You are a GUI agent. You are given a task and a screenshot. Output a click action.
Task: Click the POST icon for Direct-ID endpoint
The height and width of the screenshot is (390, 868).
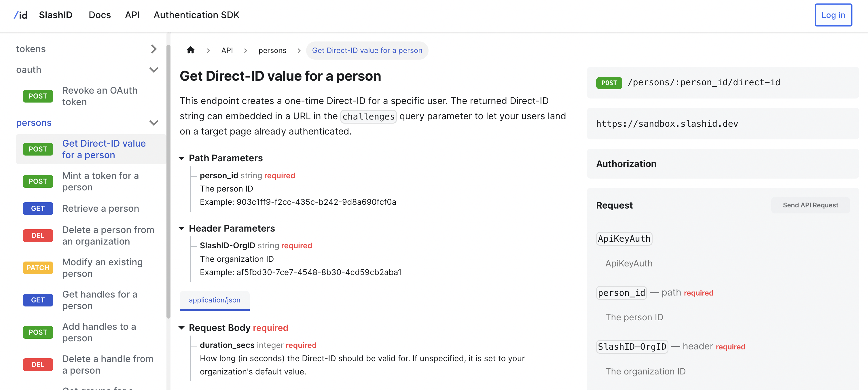pyautogui.click(x=38, y=149)
